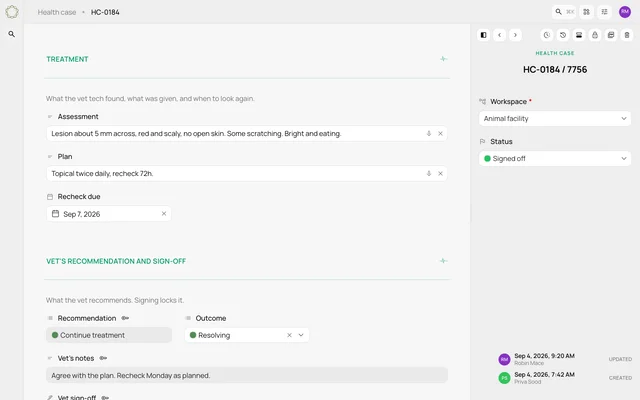
Task: Click the duplicate record icon
Action: pyautogui.click(x=611, y=35)
